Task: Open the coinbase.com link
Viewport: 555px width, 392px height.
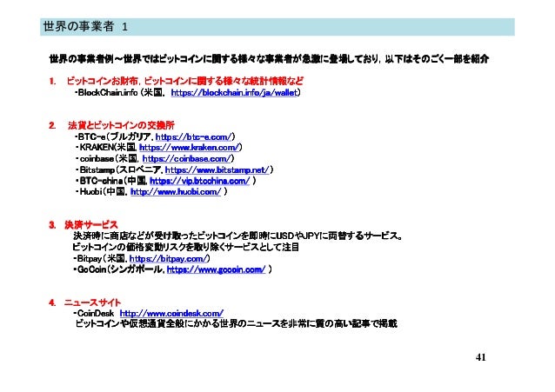Action: pos(187,159)
